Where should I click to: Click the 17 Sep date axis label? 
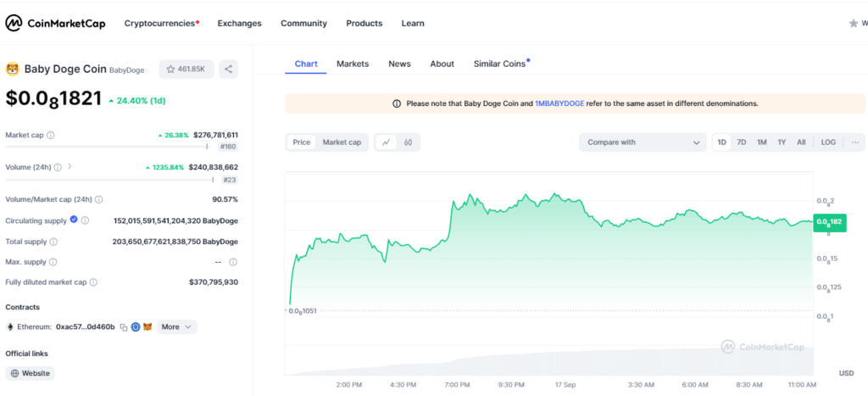[x=565, y=384]
